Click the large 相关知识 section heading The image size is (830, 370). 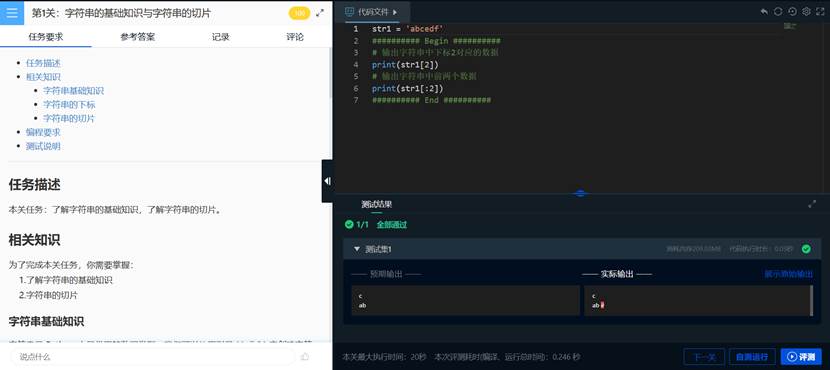tap(34, 240)
